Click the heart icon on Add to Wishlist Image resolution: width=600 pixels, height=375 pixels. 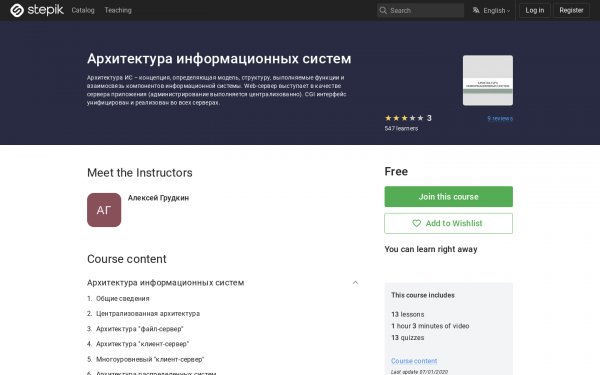[416, 223]
